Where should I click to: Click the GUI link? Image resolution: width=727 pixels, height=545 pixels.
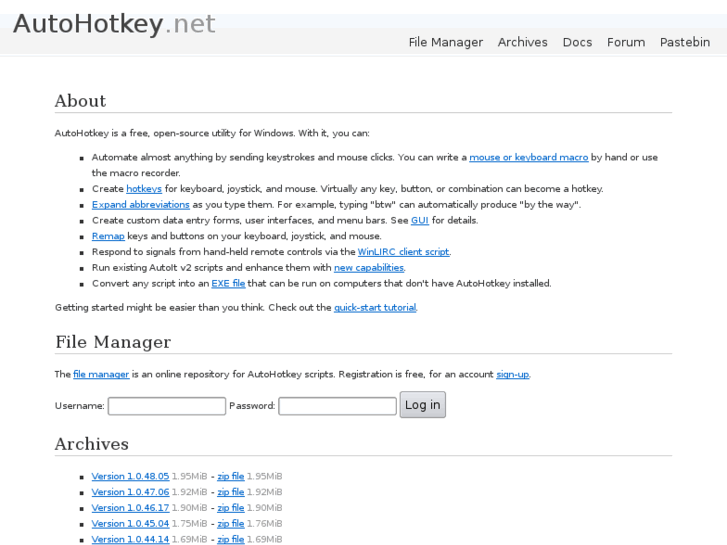(x=420, y=220)
